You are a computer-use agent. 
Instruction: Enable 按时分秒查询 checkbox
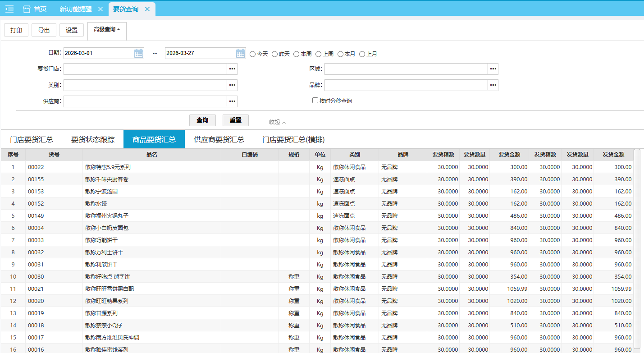[315, 101]
